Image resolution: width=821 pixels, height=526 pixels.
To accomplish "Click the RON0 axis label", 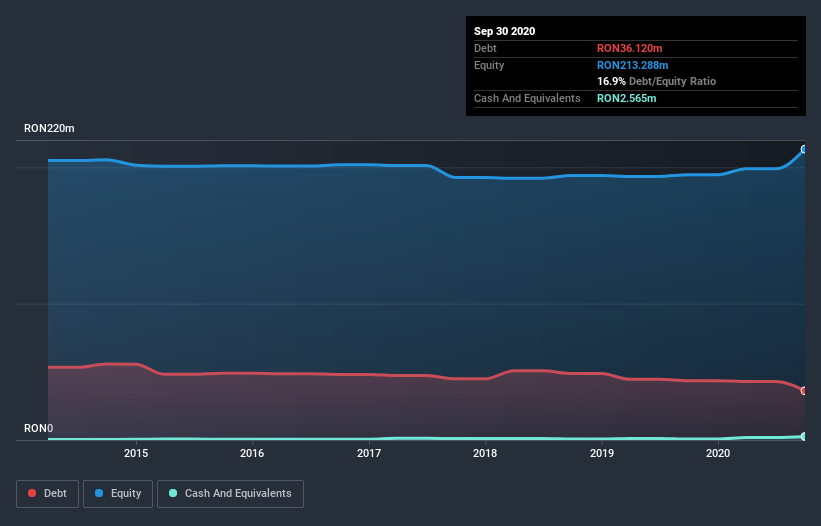I will click(x=38, y=428).
